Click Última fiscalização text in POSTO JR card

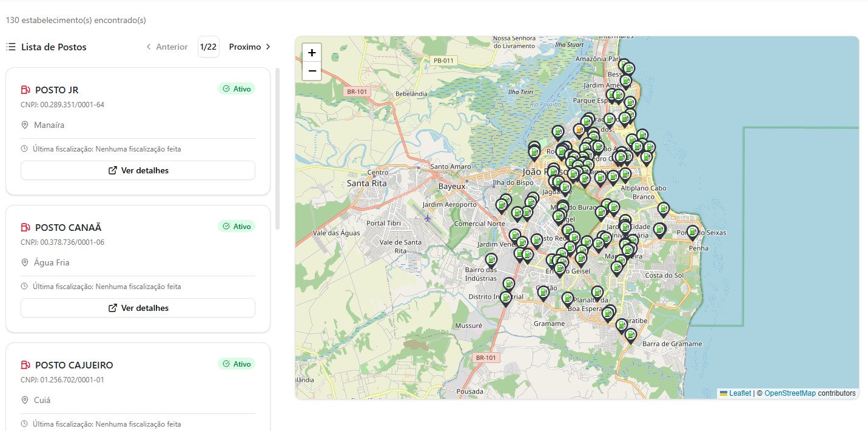click(x=107, y=149)
